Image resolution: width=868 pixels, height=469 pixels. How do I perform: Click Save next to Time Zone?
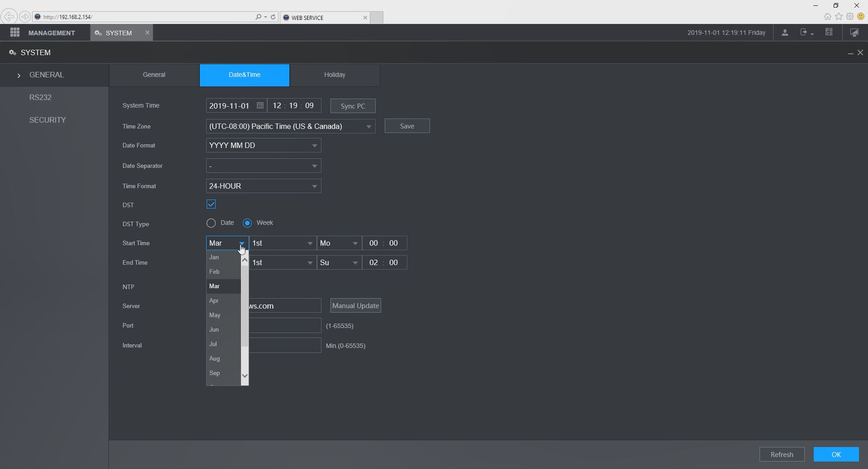407,126
